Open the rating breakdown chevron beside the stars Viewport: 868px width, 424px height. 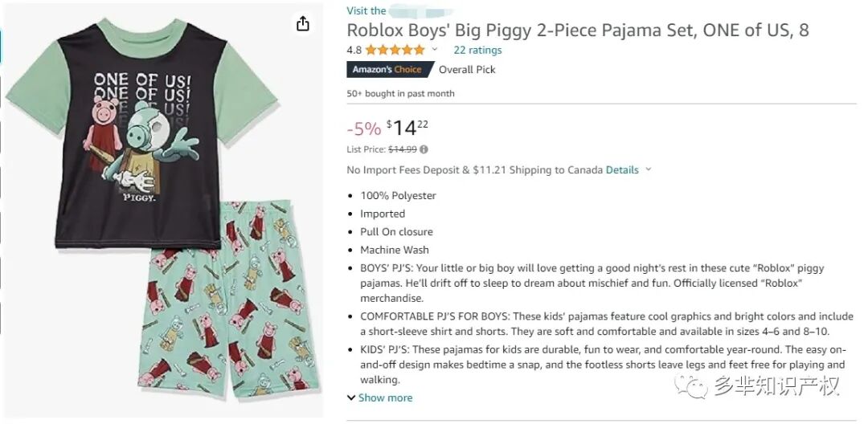435,50
